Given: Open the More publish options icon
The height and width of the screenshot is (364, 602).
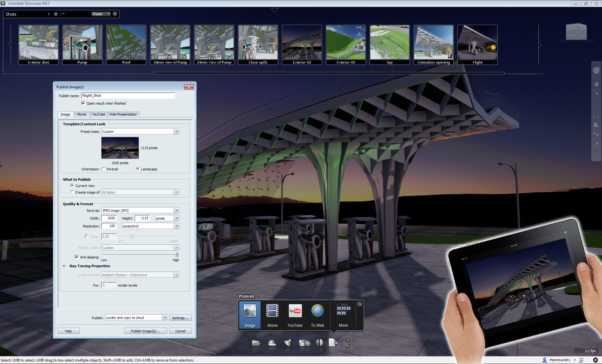Looking at the screenshot, I should [343, 315].
